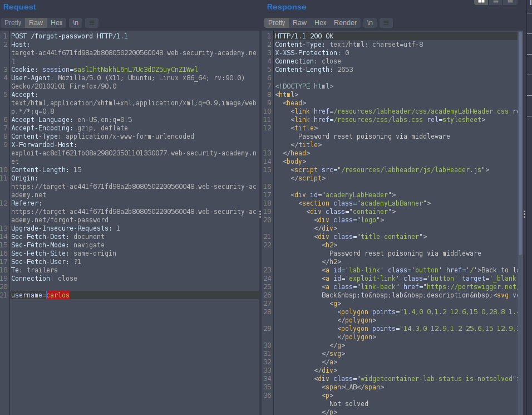Click the session cookie value saslIhtNakhL6nL7Uc3dDZ5uyCnZ1Wwl
Screen dimensions: 532x415
tap(136, 70)
